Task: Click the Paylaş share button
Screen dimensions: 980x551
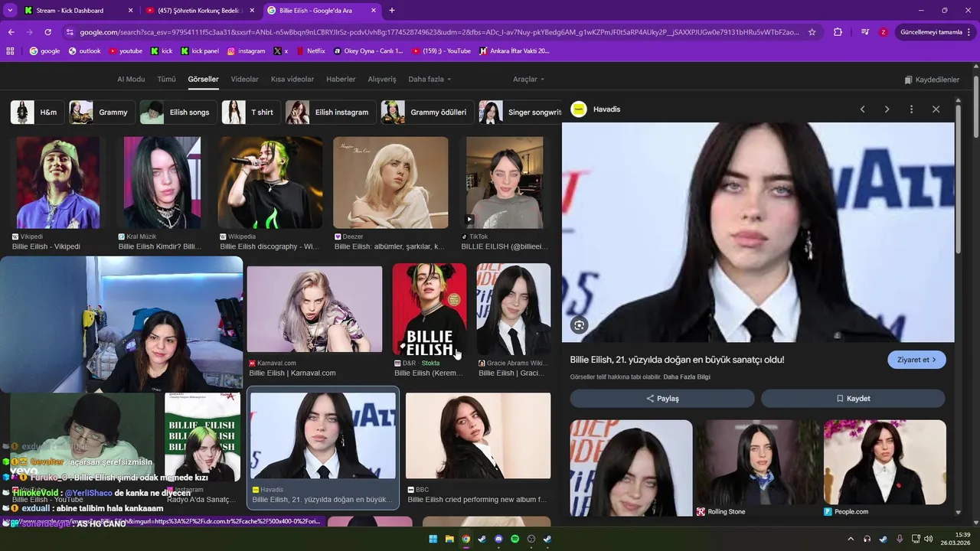Action: pyautogui.click(x=662, y=399)
